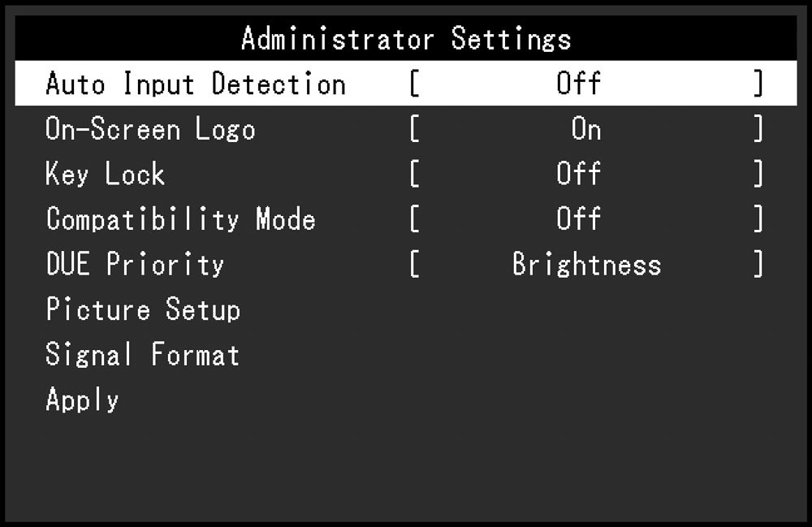Click the Administrator Settings title bar

click(x=405, y=38)
